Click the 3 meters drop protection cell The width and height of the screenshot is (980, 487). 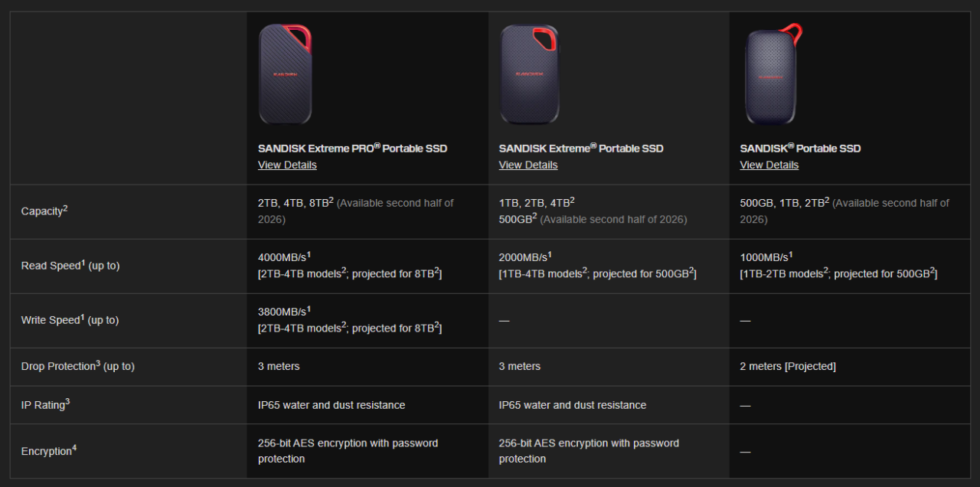coord(279,366)
